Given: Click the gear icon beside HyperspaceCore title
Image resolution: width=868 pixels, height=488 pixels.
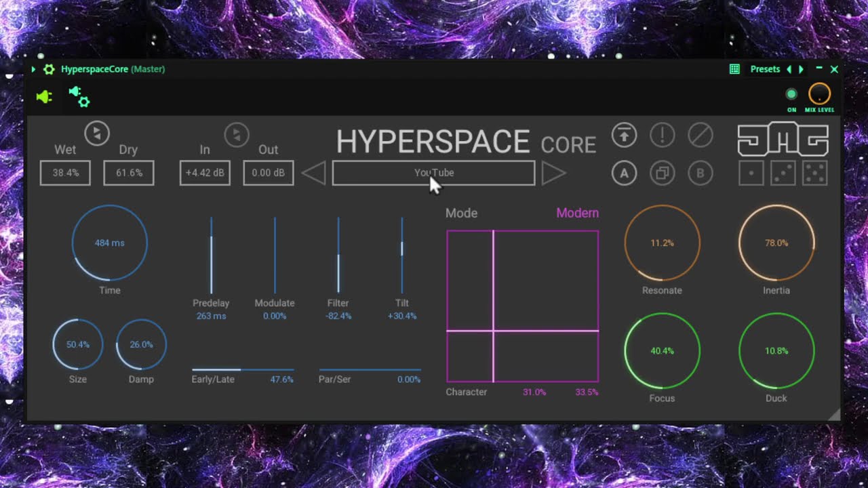Looking at the screenshot, I should coord(49,69).
